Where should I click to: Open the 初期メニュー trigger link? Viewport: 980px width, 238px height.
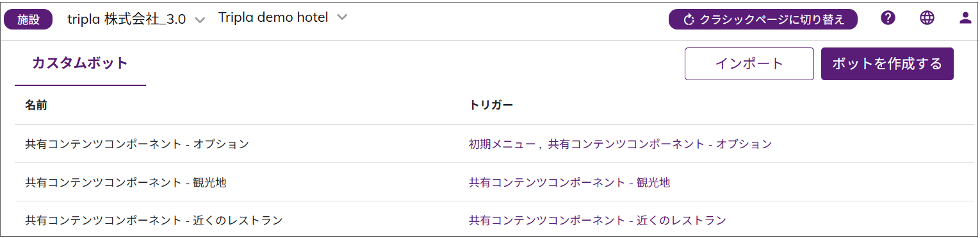pos(502,144)
